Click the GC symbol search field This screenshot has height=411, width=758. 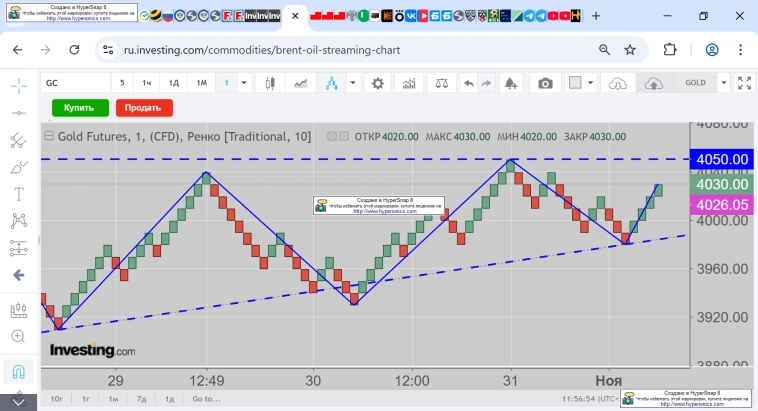pyautogui.click(x=75, y=83)
